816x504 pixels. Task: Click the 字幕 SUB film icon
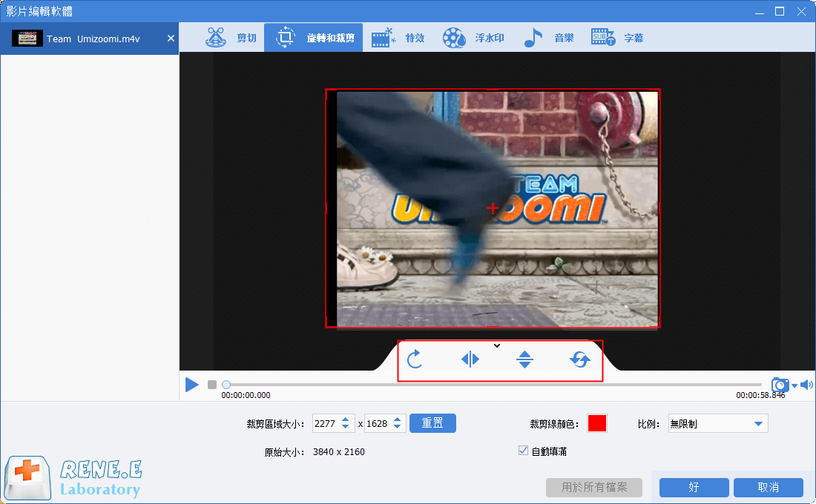click(x=603, y=38)
